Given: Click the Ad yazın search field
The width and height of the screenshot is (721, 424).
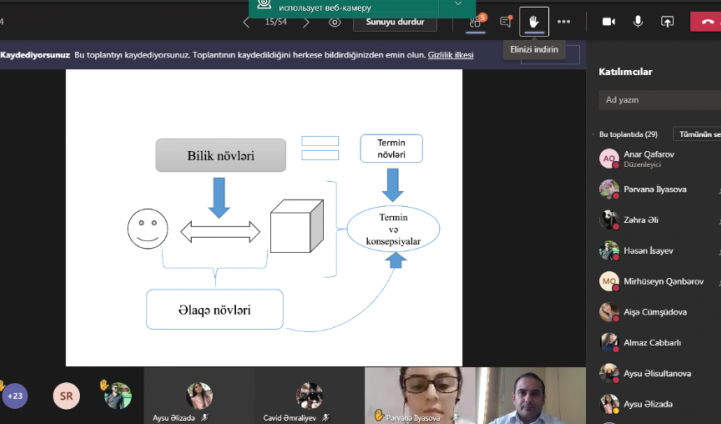Looking at the screenshot, I should (660, 100).
